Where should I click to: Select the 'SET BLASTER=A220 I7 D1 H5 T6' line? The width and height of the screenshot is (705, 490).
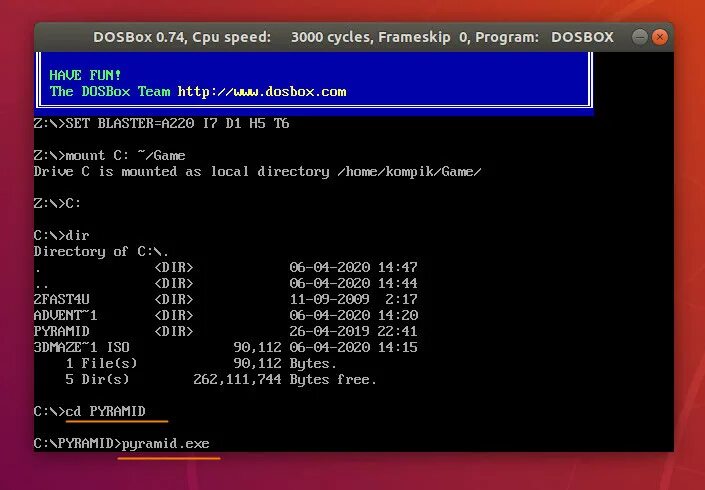[161, 123]
